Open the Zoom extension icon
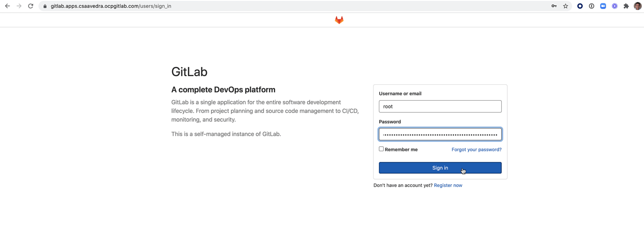The width and height of the screenshot is (644, 235). (x=603, y=6)
